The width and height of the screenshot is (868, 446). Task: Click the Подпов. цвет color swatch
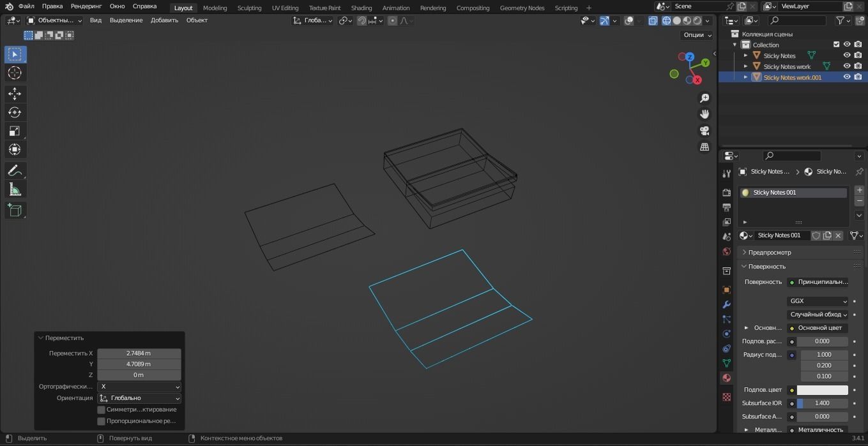(823, 389)
